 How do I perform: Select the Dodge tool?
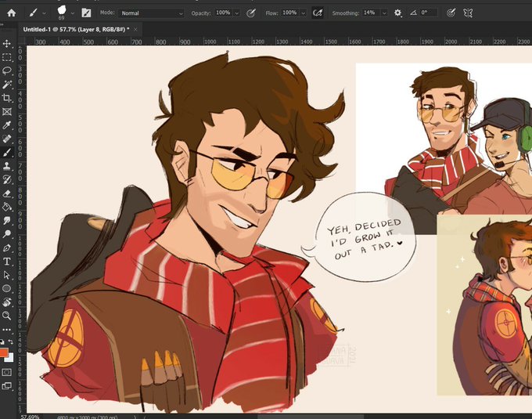[6, 234]
